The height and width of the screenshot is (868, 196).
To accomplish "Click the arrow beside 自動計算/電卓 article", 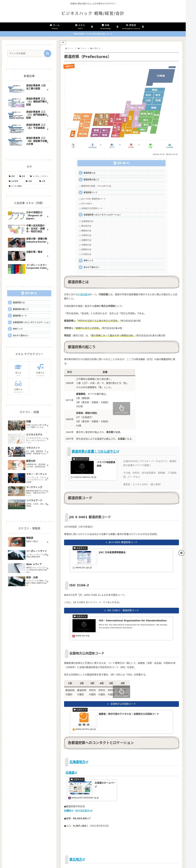I will 48,256.
